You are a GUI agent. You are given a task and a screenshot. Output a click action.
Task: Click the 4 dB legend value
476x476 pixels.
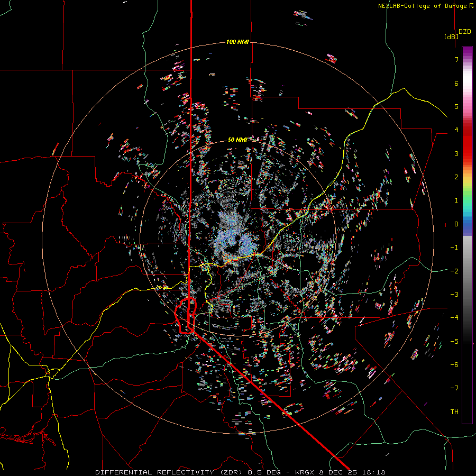(x=456, y=130)
